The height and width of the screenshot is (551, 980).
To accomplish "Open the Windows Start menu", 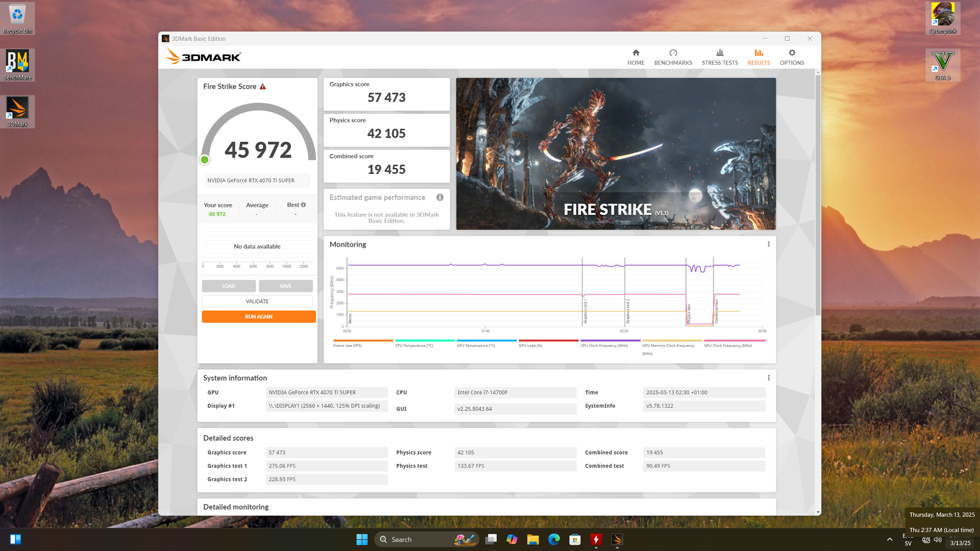I will 362,540.
